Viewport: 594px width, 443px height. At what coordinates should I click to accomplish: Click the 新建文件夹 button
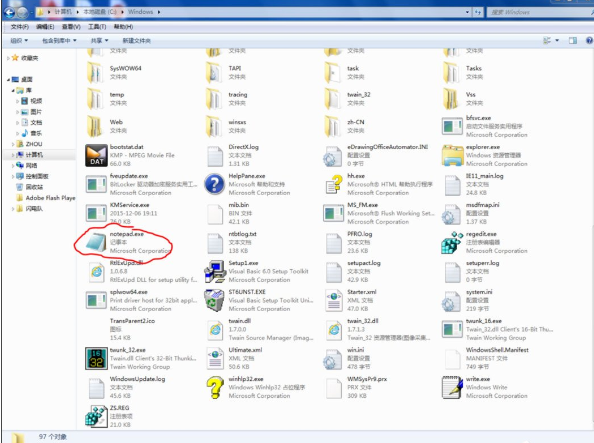136,41
